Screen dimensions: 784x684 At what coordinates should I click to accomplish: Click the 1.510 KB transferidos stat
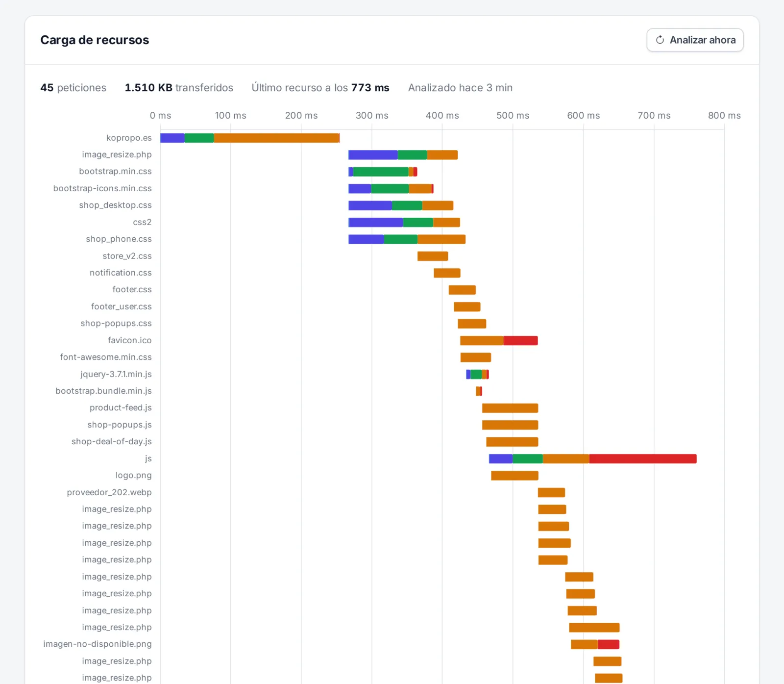(179, 88)
